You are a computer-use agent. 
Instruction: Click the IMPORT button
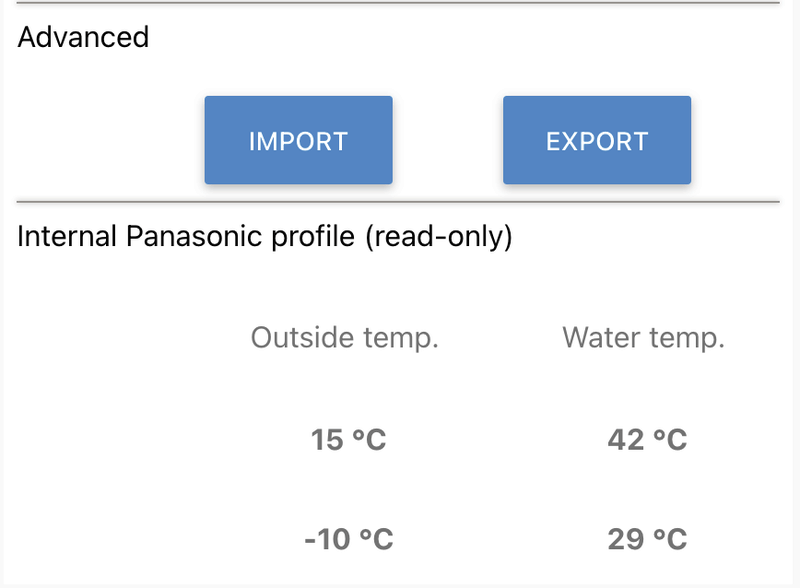(298, 140)
